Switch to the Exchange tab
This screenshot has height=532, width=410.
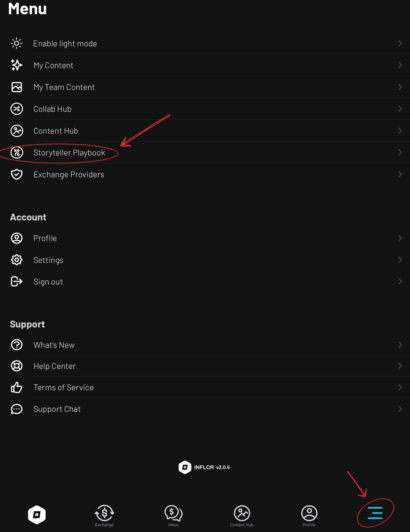click(104, 516)
